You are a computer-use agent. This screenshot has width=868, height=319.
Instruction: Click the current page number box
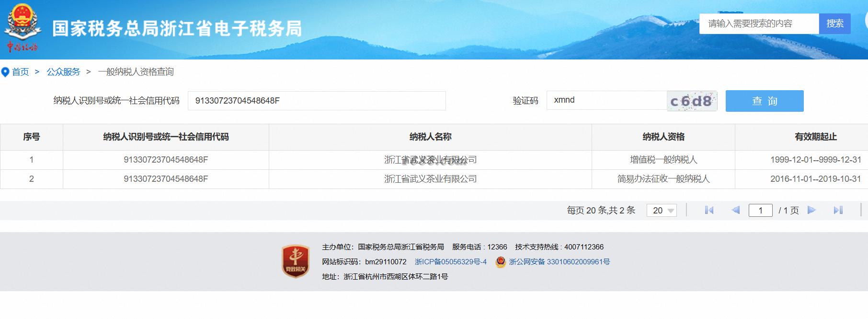coord(761,210)
